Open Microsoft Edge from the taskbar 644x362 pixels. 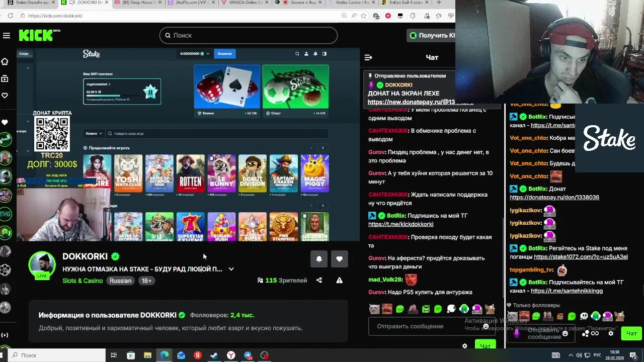(164, 355)
